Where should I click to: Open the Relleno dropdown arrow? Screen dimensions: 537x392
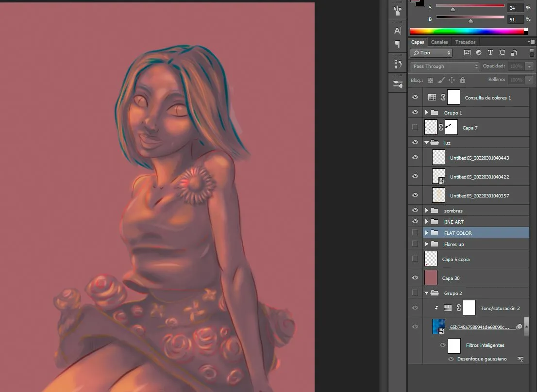[x=529, y=80]
